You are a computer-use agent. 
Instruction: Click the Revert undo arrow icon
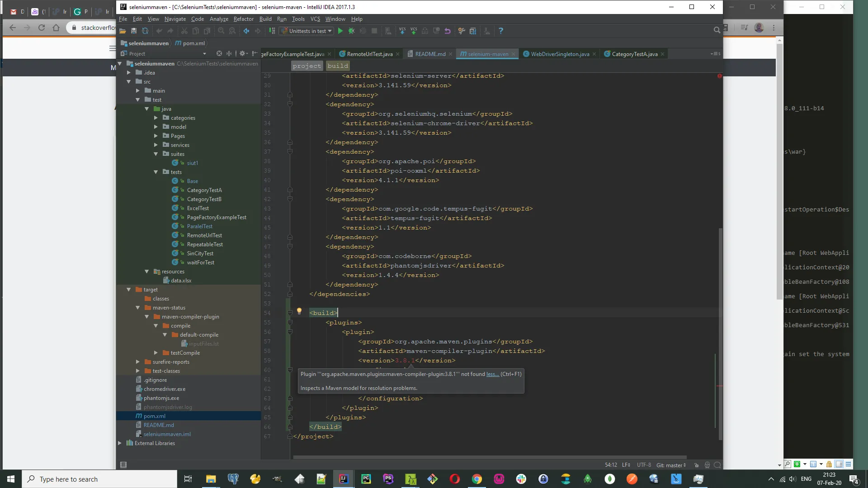click(x=448, y=31)
